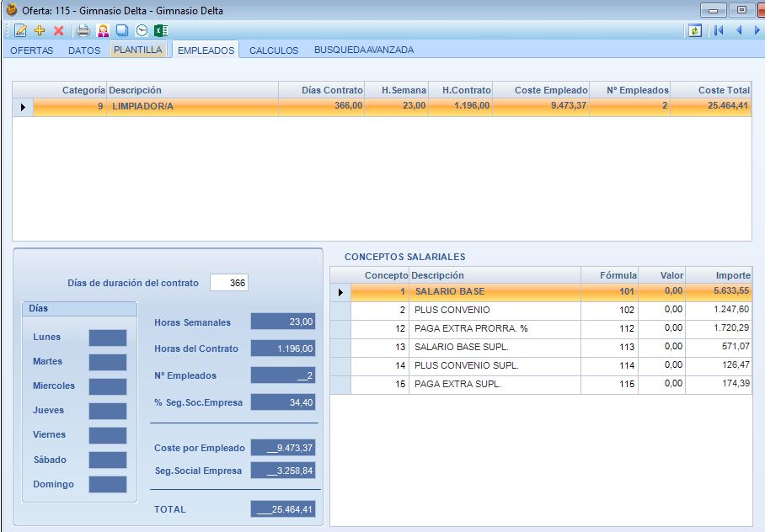Sort by the Categoría column header
The image size is (765, 532).
[x=70, y=90]
